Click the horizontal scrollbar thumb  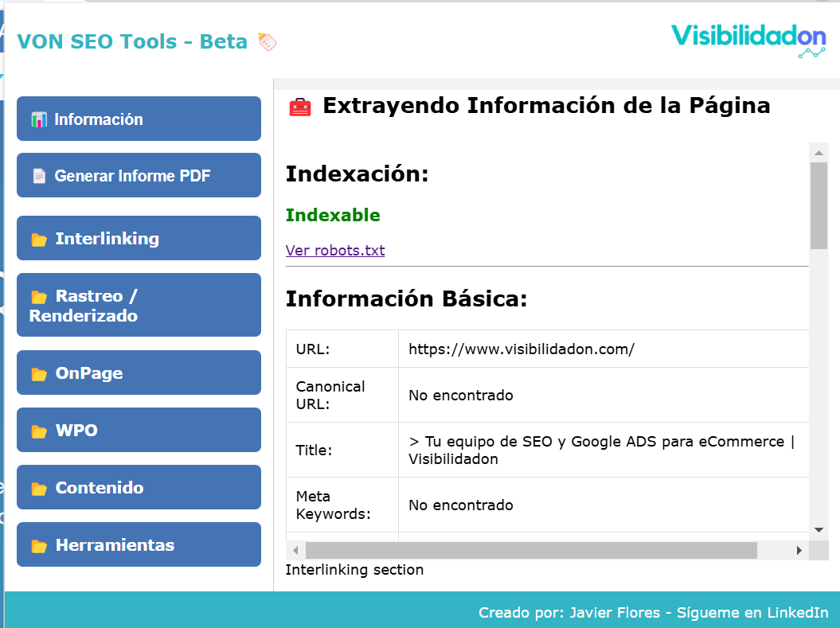pos(531,550)
